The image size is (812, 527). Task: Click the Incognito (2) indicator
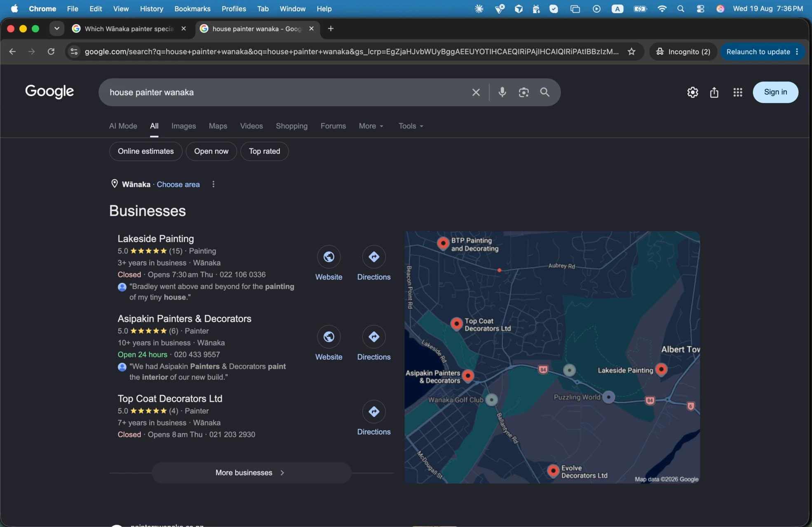tap(683, 52)
